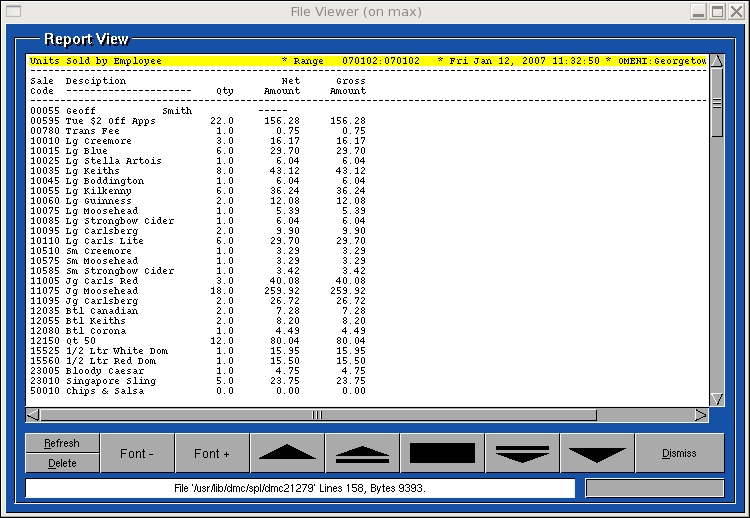Select the 'Sm Strongbow Cider' row

pyautogui.click(x=198, y=271)
